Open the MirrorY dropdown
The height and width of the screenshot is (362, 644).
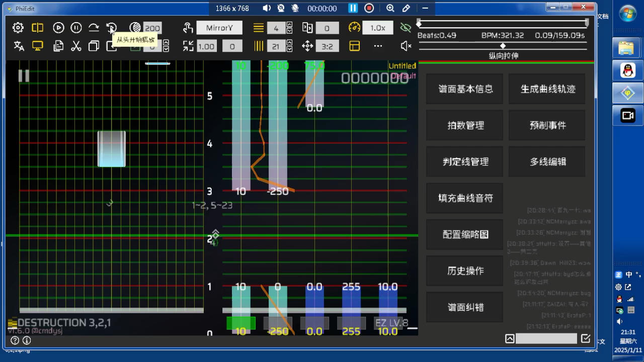point(219,28)
